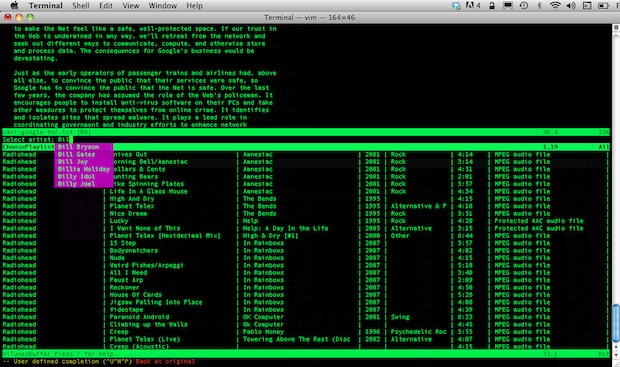Click the yellow minimize window button

point(19,17)
